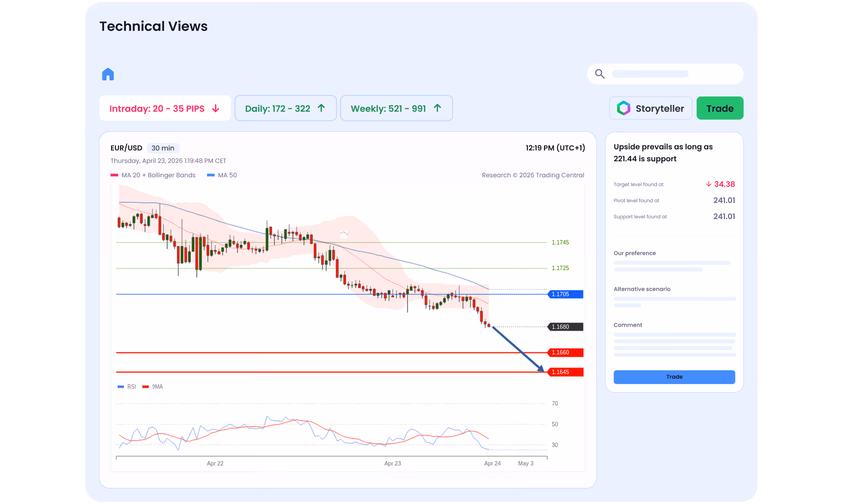Click the green Trade button
Image resolution: width=843 pixels, height=504 pixels.
pyautogui.click(x=720, y=108)
